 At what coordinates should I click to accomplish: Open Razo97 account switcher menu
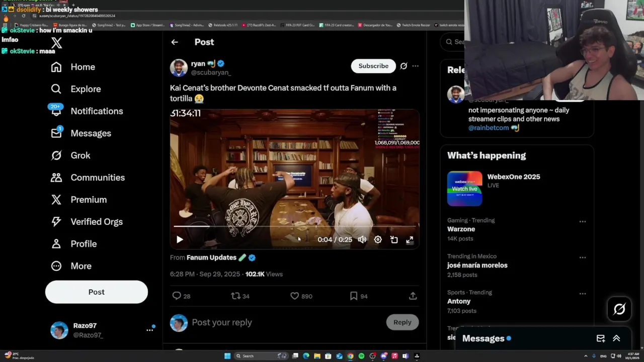[102, 330]
